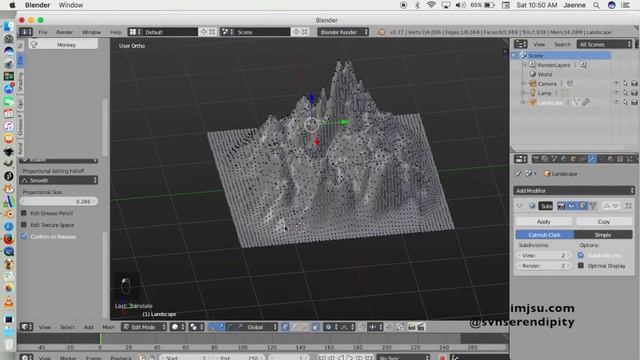Image resolution: width=640 pixels, height=360 pixels.
Task: Click the 3D View editor type icon
Action: (27, 327)
